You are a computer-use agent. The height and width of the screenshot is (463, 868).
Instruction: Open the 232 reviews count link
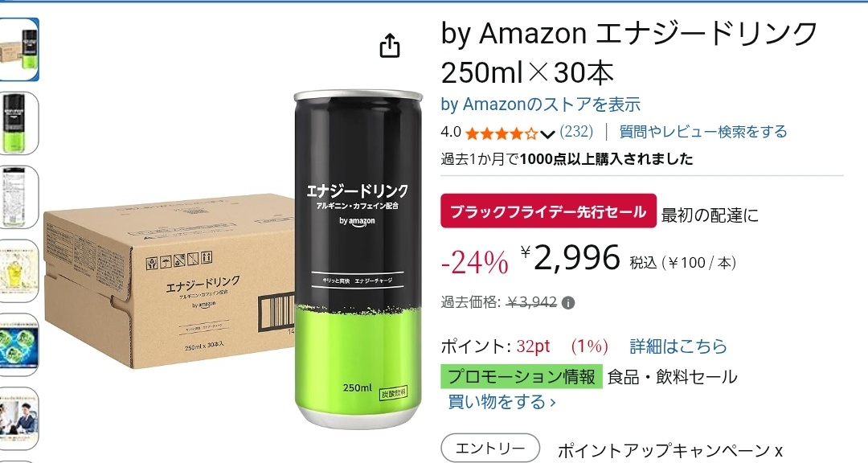[x=576, y=132]
